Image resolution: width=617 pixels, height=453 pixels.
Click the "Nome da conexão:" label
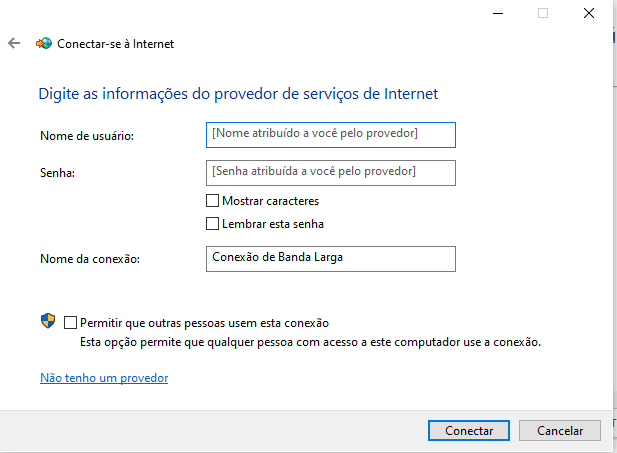(x=90, y=259)
